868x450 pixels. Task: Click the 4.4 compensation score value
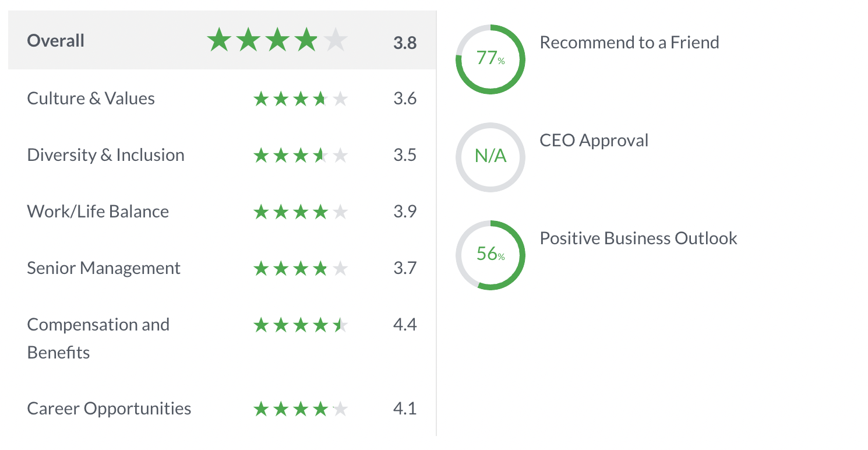click(x=405, y=325)
